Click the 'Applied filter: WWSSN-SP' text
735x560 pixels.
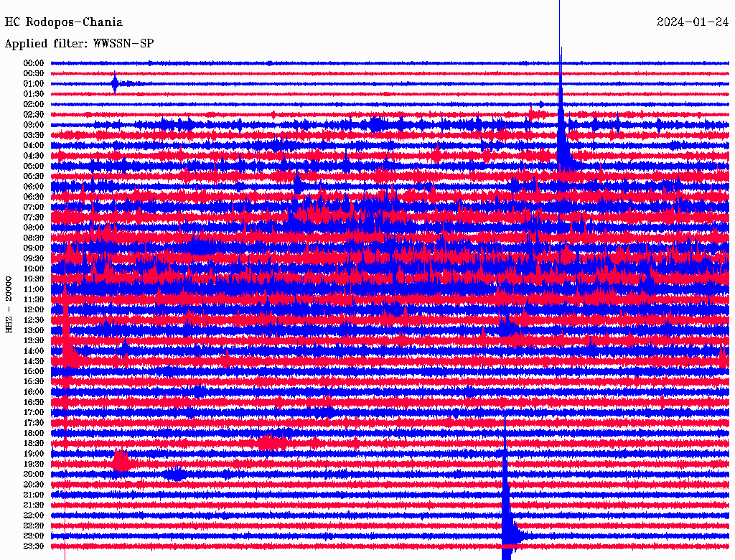click(79, 44)
